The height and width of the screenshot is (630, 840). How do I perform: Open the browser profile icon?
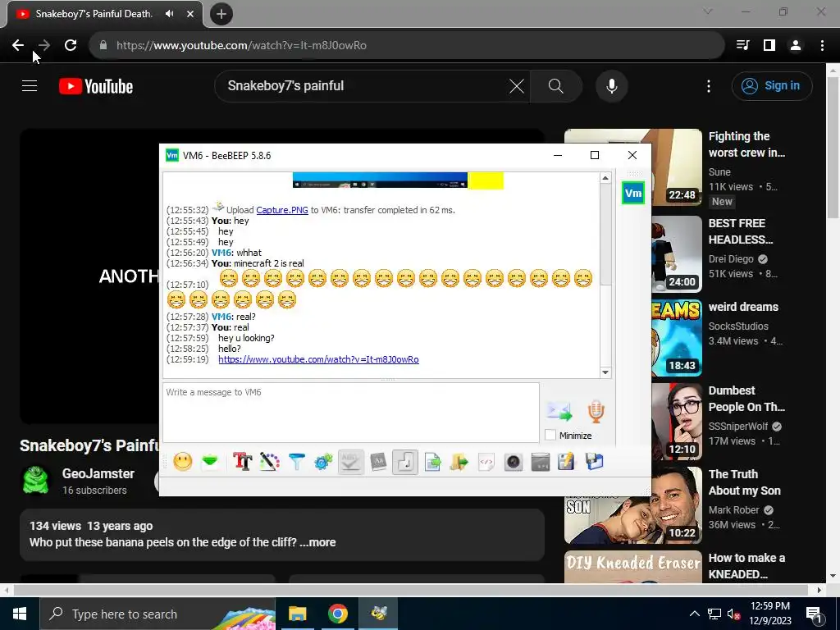796,46
